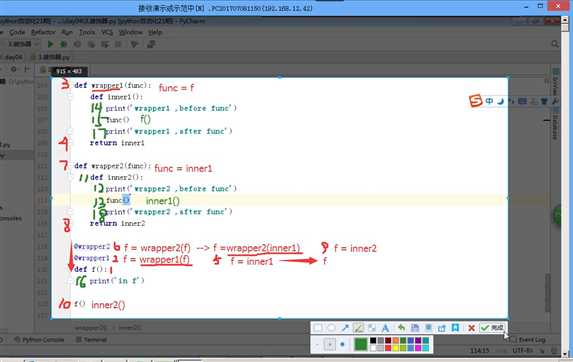
Task: Open the Refactor menu in PyCharm
Action: (x=43, y=32)
